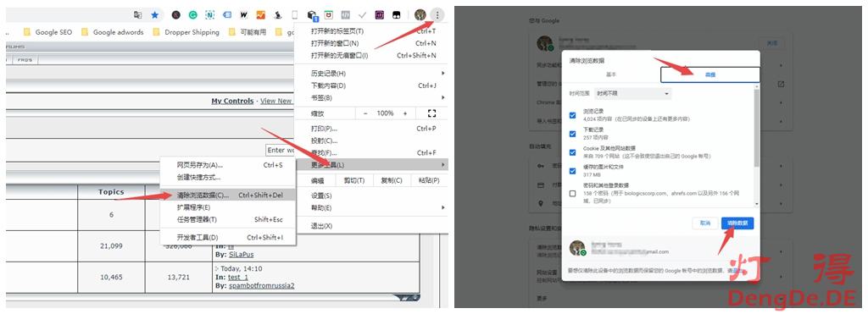Click the purple extension icon in the toolbar
The image size is (868, 314).
(x=380, y=15)
